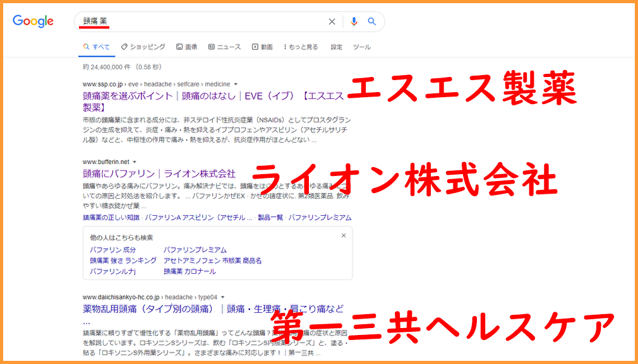The image size is (638, 364).
Task: Open バファリンプレミアム sitelink under Bufferin result
Action: [320, 218]
